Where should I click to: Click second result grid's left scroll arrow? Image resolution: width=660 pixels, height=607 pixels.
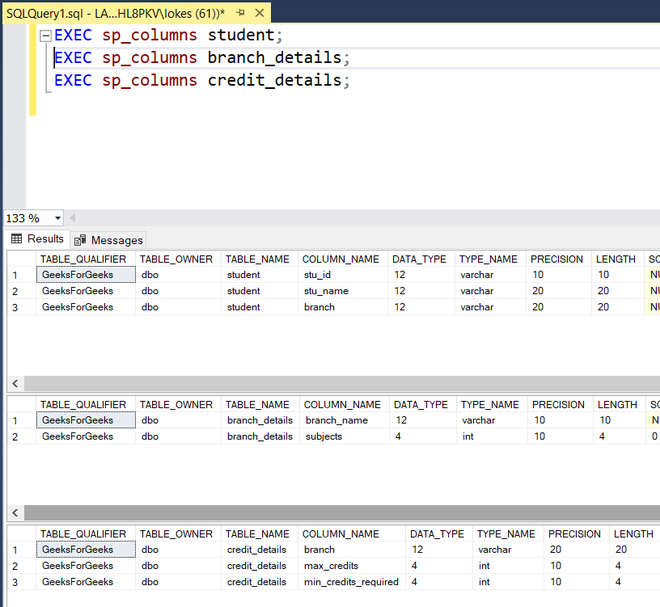coord(16,513)
